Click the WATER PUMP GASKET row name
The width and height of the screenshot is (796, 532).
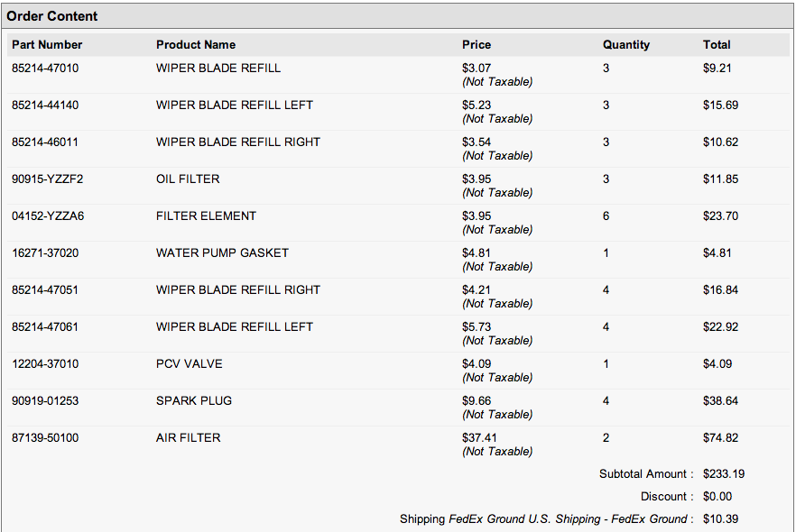(x=222, y=253)
